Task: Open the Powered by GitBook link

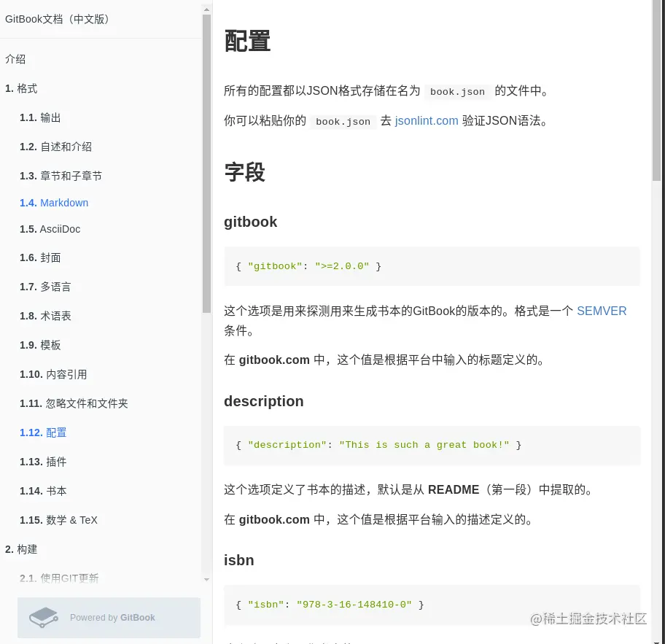Action: 109,618
